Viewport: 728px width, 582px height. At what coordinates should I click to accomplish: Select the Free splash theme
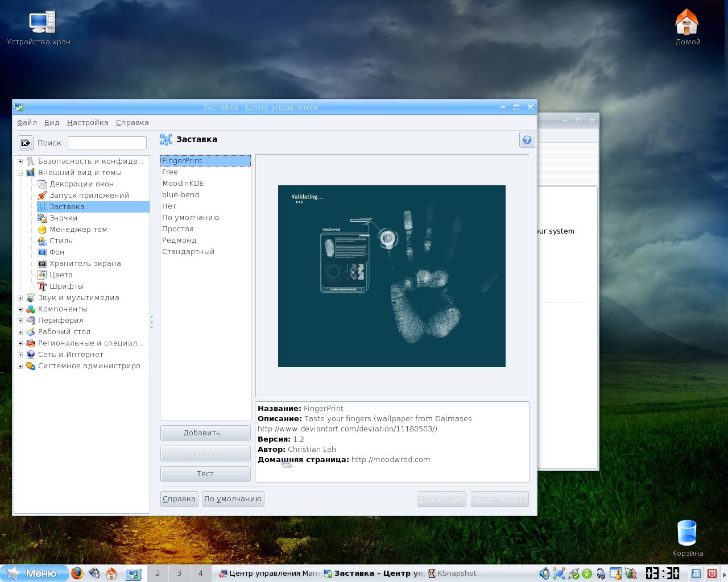click(205, 172)
